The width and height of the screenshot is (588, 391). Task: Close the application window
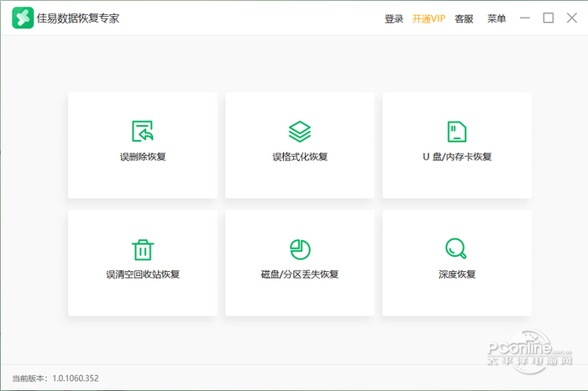[572, 18]
